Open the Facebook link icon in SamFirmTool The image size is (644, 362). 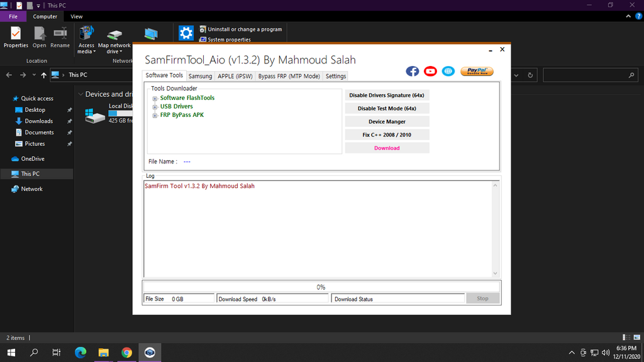(x=413, y=71)
